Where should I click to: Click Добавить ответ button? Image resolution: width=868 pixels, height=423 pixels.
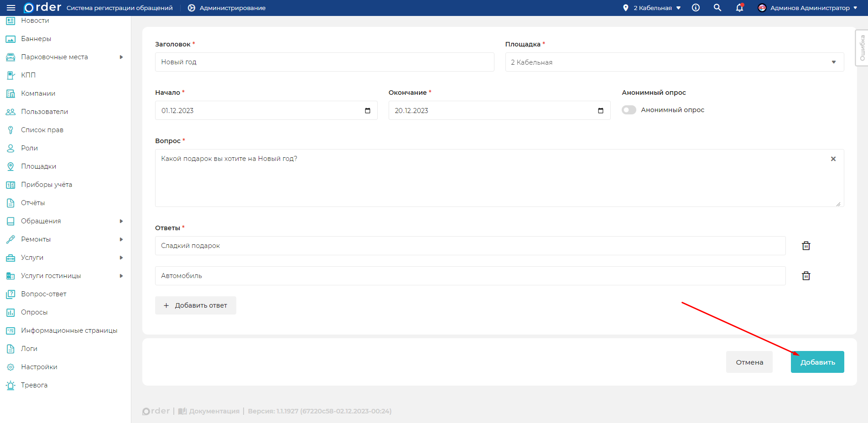click(196, 305)
